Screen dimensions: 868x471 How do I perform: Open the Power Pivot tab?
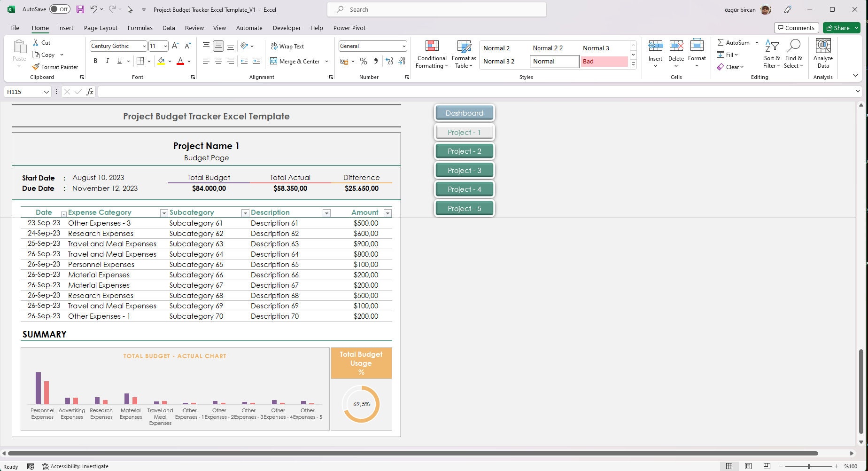click(349, 28)
